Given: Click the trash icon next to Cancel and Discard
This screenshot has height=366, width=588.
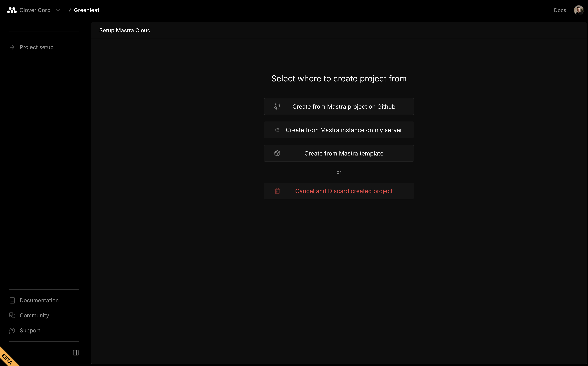Looking at the screenshot, I should (277, 191).
